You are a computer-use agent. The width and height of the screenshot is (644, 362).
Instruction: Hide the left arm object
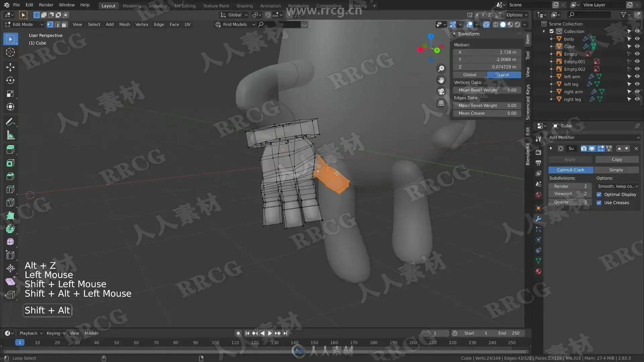pos(637,76)
